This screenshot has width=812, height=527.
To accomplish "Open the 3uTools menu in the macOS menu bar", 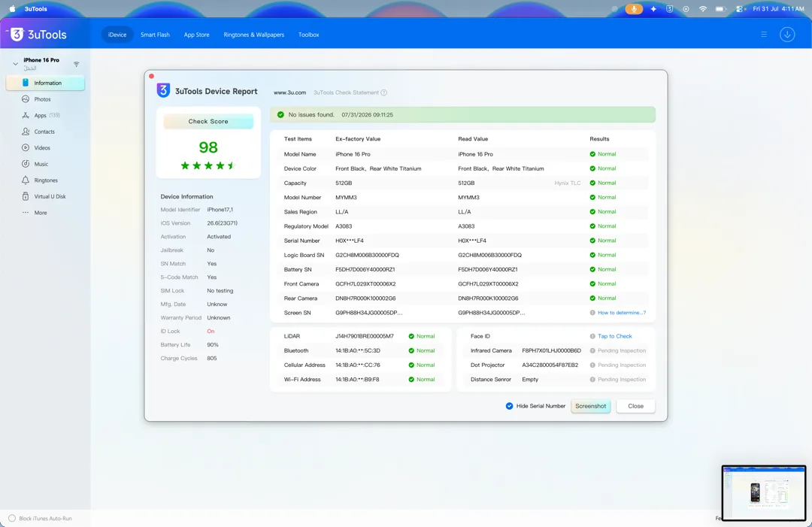I will [36, 9].
